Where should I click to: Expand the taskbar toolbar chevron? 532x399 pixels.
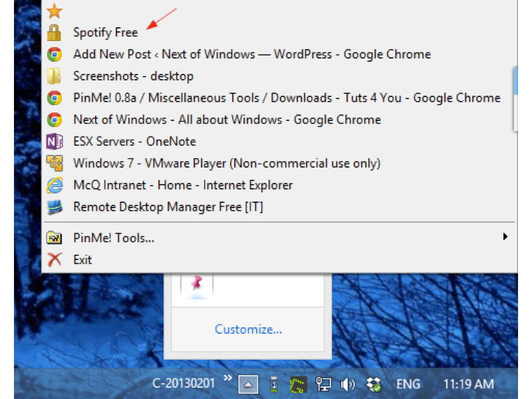point(228,378)
